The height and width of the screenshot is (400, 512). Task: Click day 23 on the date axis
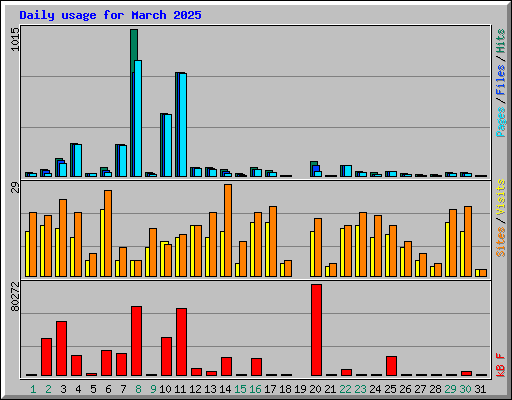pyautogui.click(x=360, y=389)
